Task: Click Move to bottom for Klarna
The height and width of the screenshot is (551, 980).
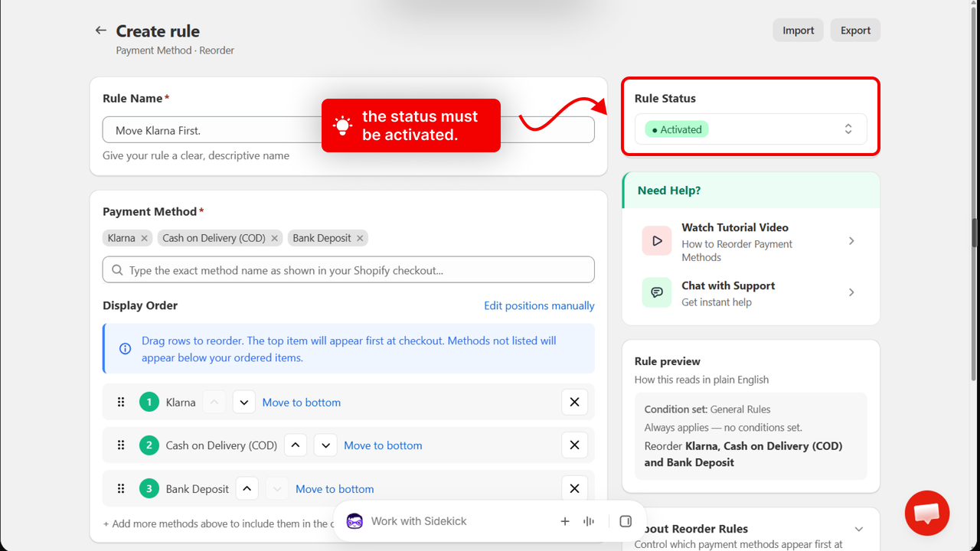Action: [x=302, y=403]
